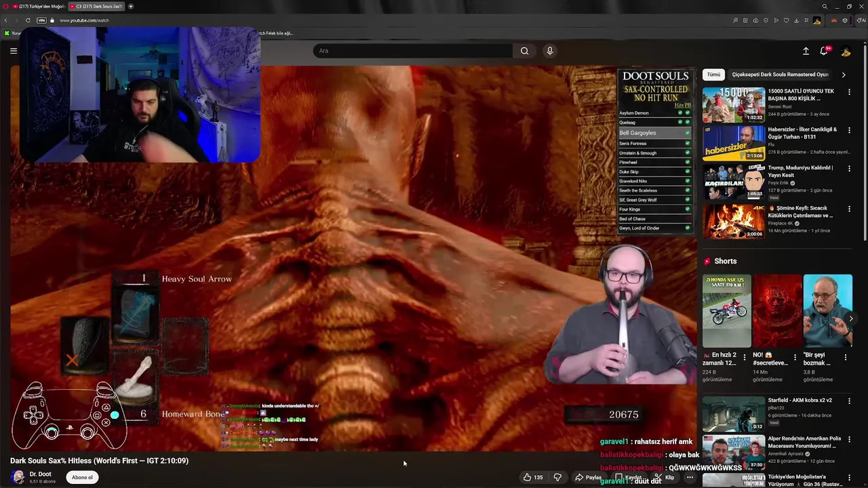Image resolution: width=868 pixels, height=488 pixels.
Task: Click the Amerikalı Aynasız channel name
Action: (787, 453)
